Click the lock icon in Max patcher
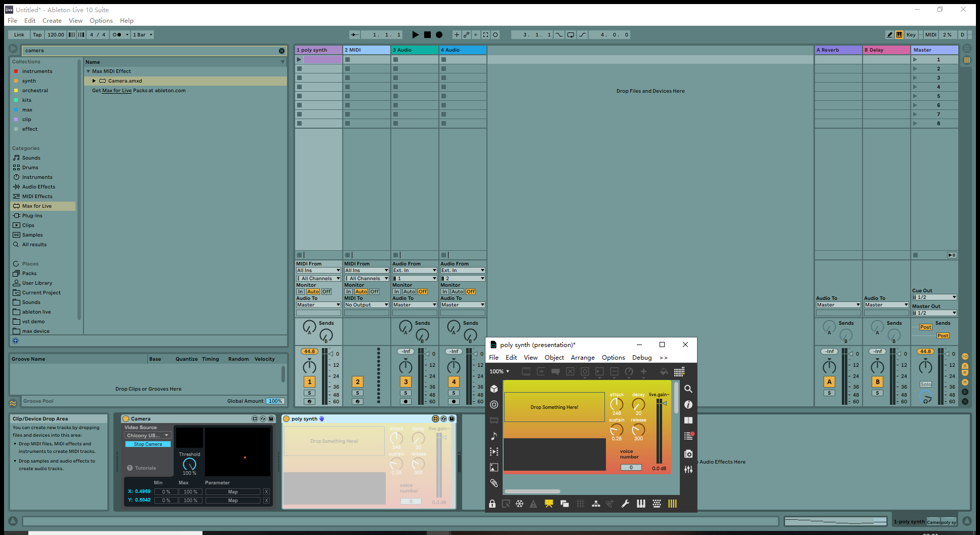 492,504
